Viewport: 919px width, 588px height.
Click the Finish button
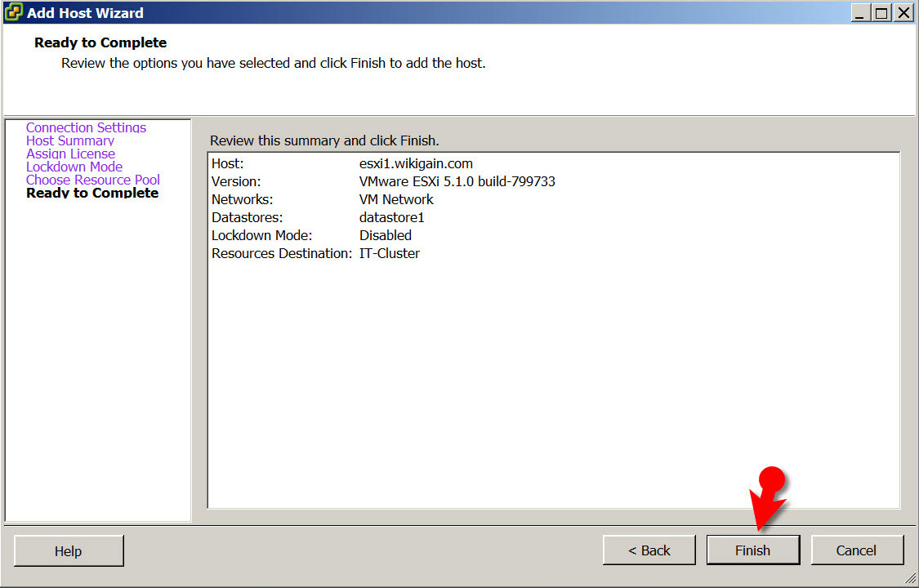pos(753,550)
